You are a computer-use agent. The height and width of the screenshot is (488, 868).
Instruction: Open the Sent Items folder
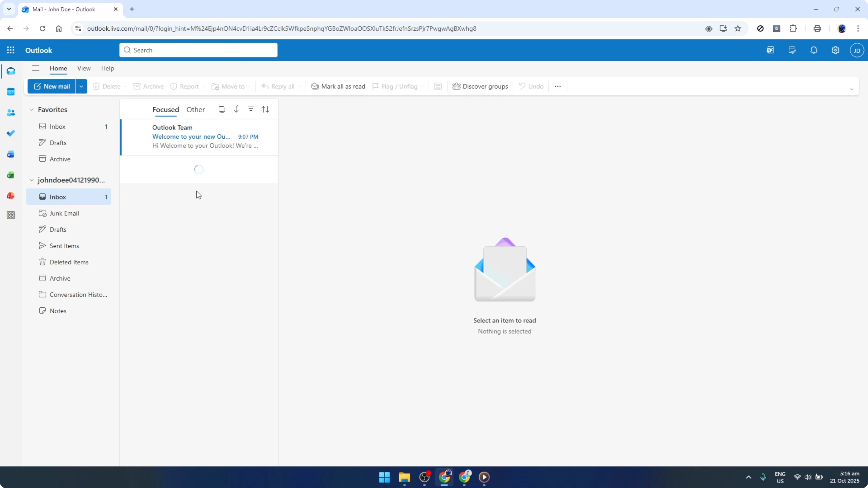click(69, 246)
